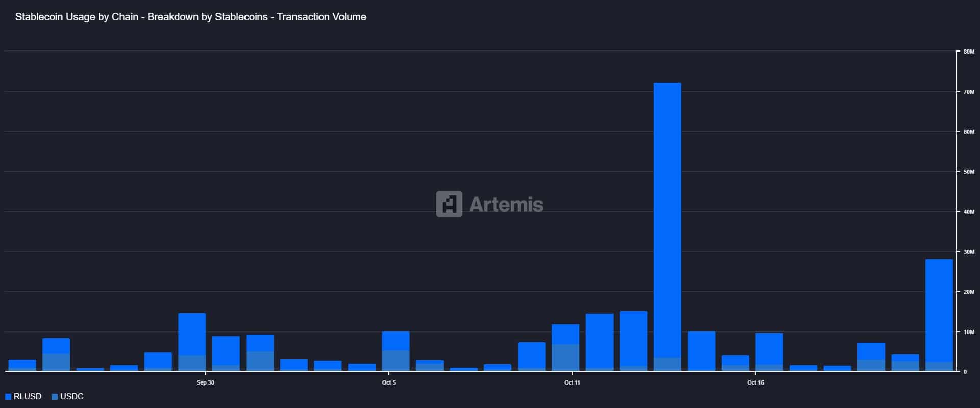Viewport: 980px width, 408px height.
Task: Click the 50M label on the y-axis
Action: [969, 172]
